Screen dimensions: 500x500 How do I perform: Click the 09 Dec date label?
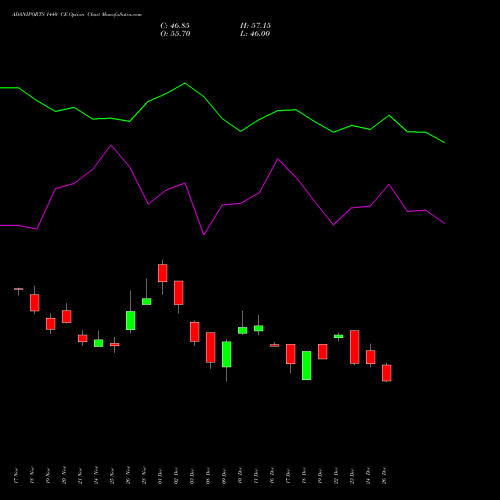click(224, 476)
